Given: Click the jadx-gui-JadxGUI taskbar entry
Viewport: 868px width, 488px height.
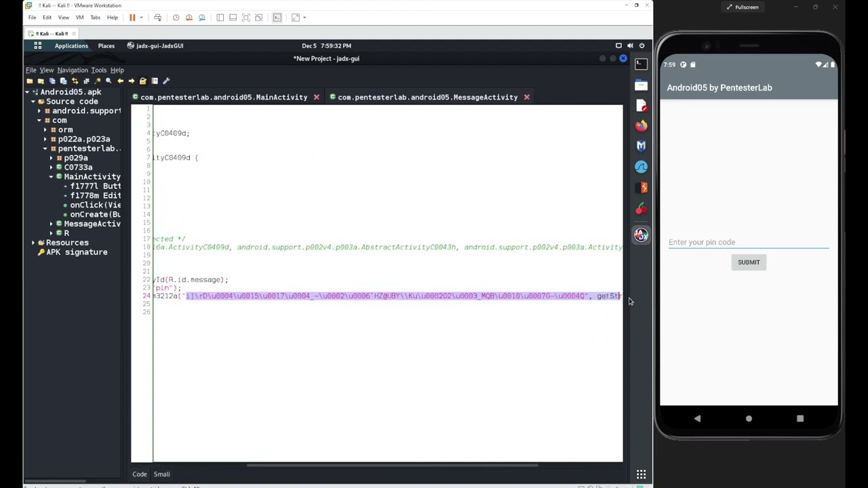Looking at the screenshot, I should pyautogui.click(x=155, y=45).
